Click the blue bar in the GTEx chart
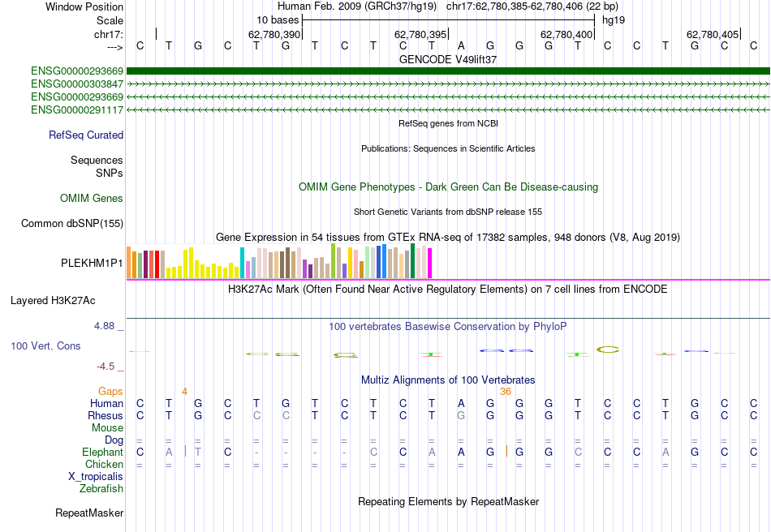Screen dimensions: 771x532 click(384, 261)
